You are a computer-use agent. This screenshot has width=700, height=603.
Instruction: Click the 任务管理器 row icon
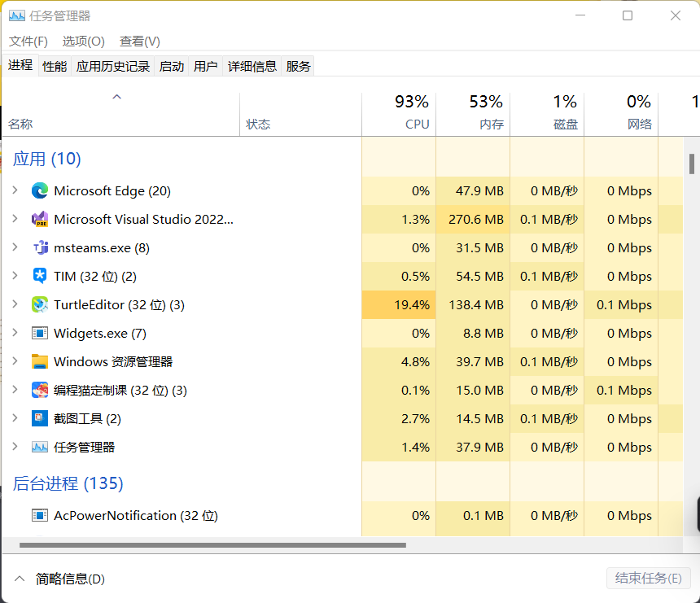[40, 447]
